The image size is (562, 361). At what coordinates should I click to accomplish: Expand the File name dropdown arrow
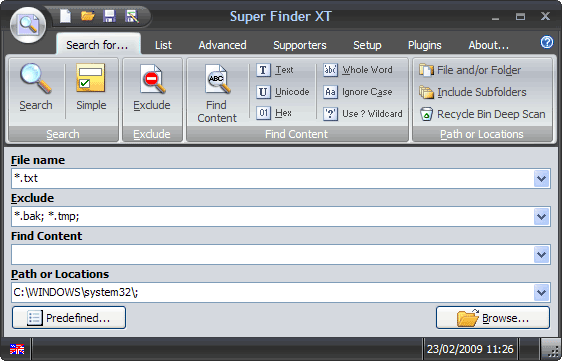542,179
